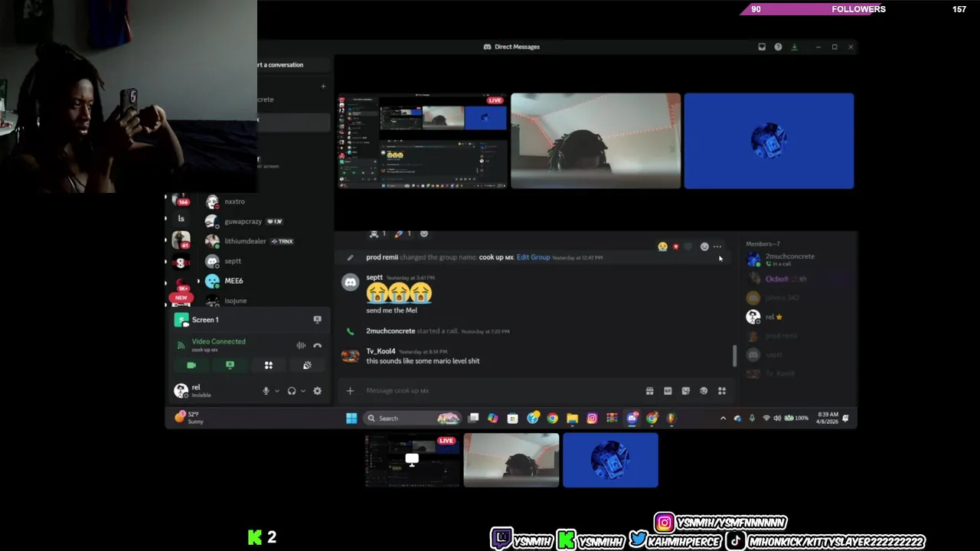Screen dimensions: 980x551
Task: Open user settings gear icon
Action: [317, 391]
